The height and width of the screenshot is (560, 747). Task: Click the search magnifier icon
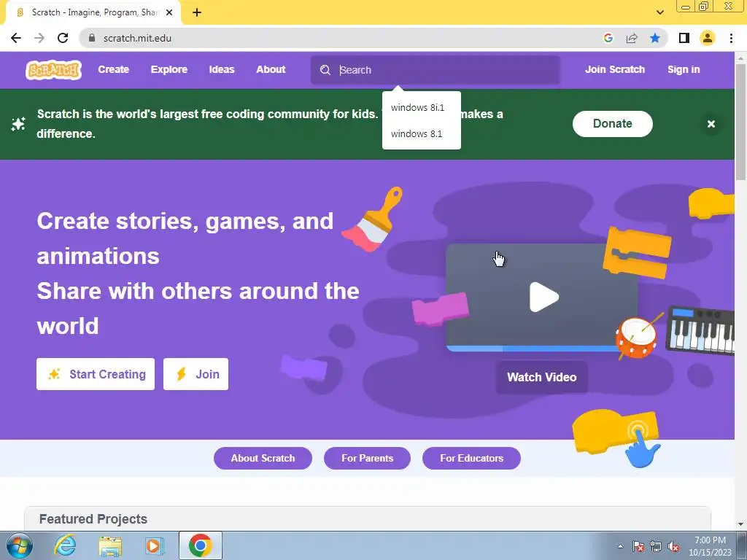point(325,70)
